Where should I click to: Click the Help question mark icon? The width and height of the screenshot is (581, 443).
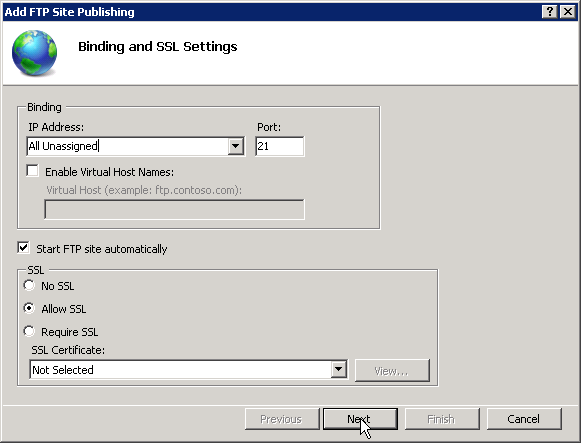[550, 12]
